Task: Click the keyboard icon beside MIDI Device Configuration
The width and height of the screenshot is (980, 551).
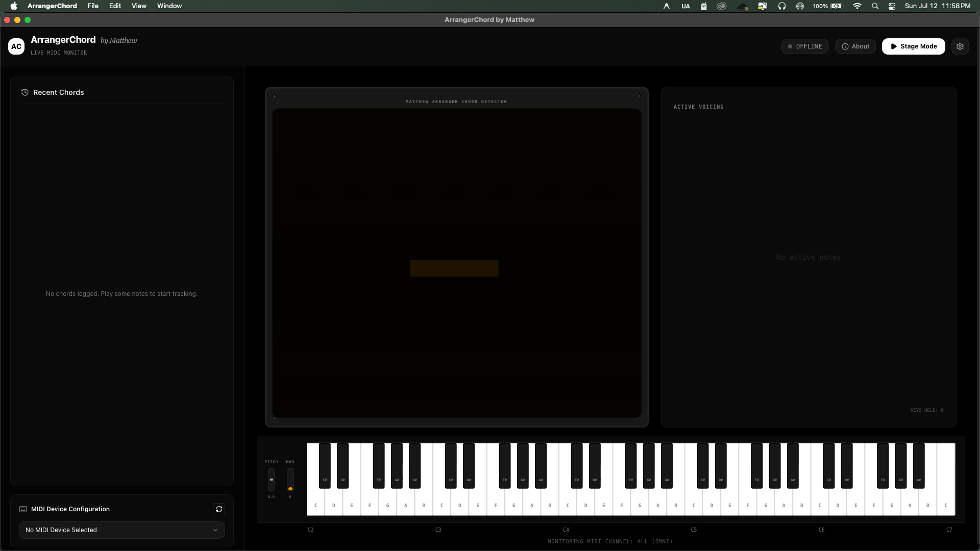Action: pyautogui.click(x=23, y=509)
